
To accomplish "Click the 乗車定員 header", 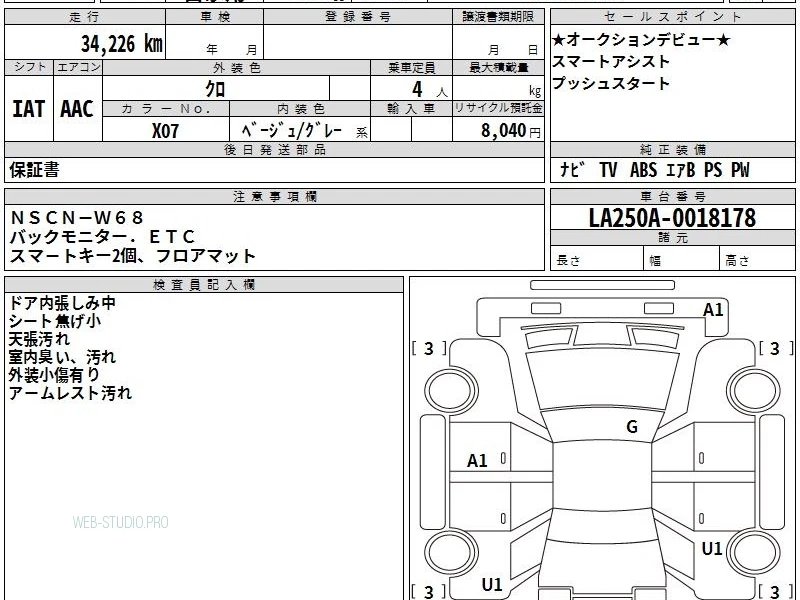I will 411,67.
